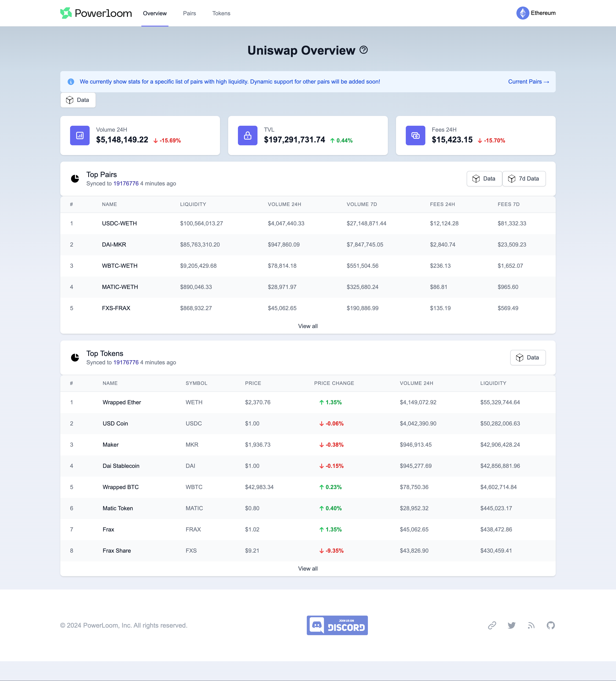Viewport: 616px width, 681px height.
Task: Select the Frax Share token
Action: pyautogui.click(x=117, y=551)
